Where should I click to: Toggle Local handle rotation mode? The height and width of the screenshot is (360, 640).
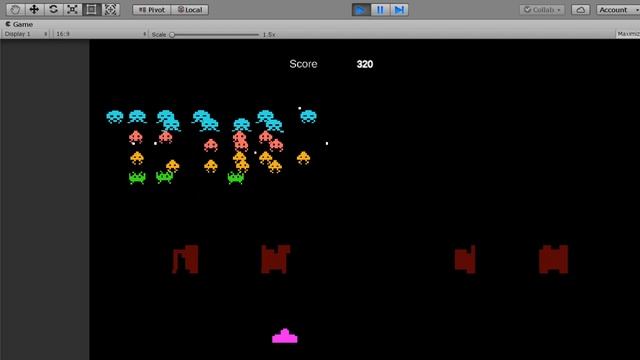click(x=190, y=10)
